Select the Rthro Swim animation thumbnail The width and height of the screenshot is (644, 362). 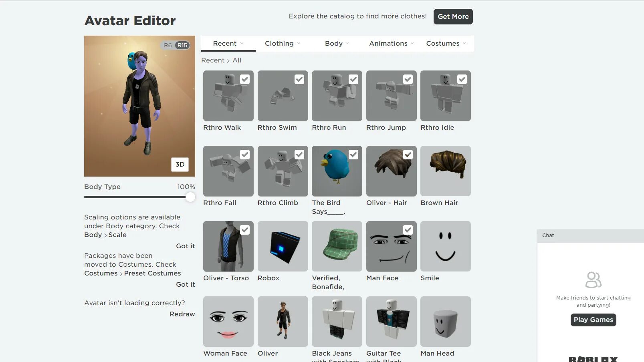point(283,96)
